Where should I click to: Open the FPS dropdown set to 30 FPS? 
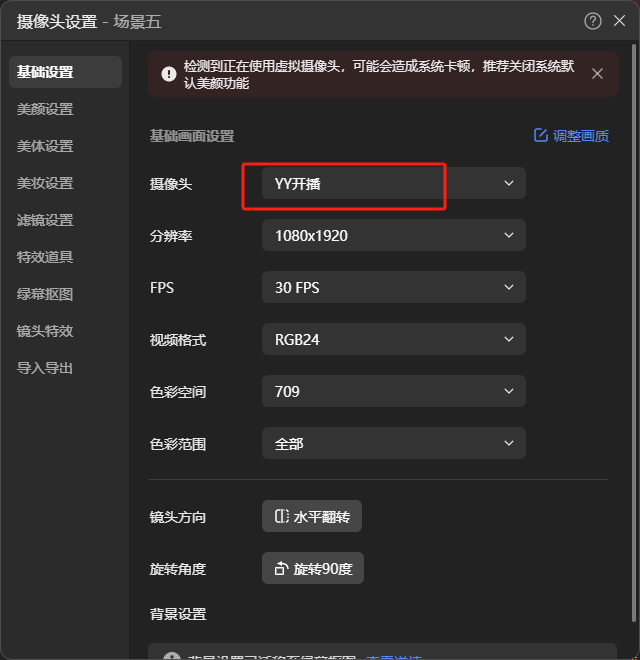[x=394, y=287]
